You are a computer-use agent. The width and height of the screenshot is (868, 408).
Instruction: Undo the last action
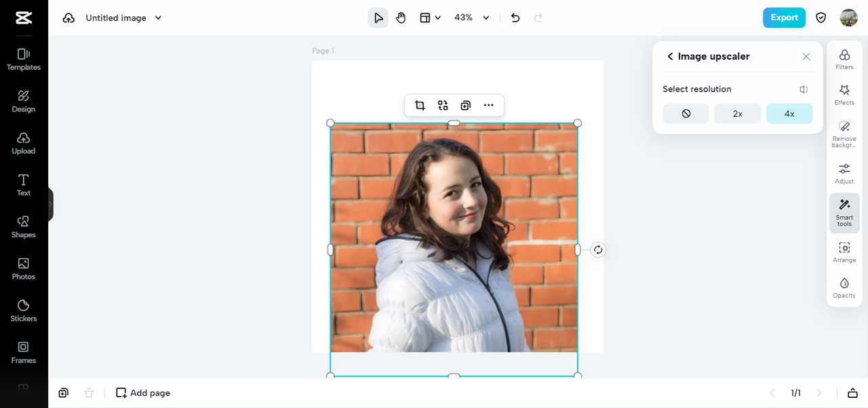[515, 18]
